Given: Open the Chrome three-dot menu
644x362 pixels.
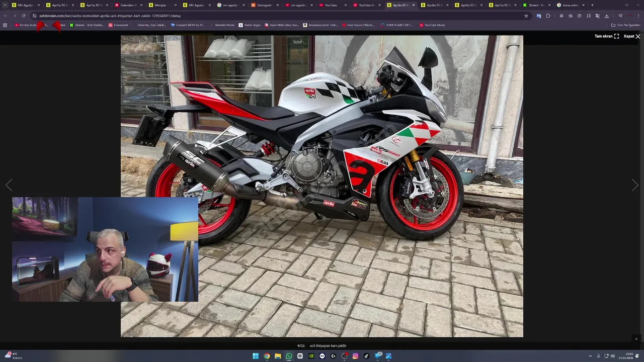Looking at the screenshot, I should tap(638, 16).
